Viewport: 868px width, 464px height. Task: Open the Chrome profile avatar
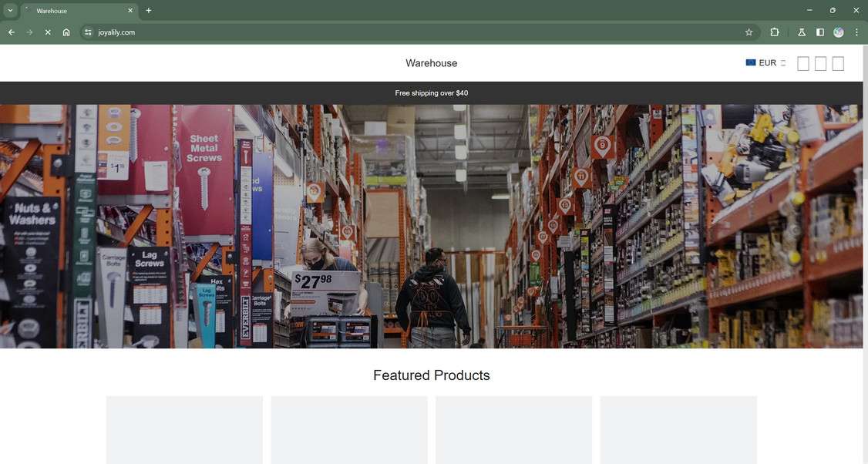[839, 32]
